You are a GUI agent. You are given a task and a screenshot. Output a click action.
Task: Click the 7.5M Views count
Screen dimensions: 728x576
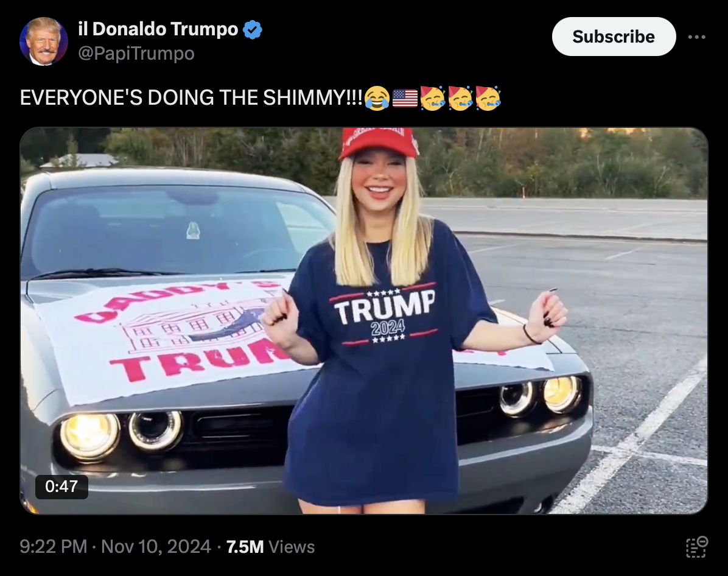coord(270,547)
